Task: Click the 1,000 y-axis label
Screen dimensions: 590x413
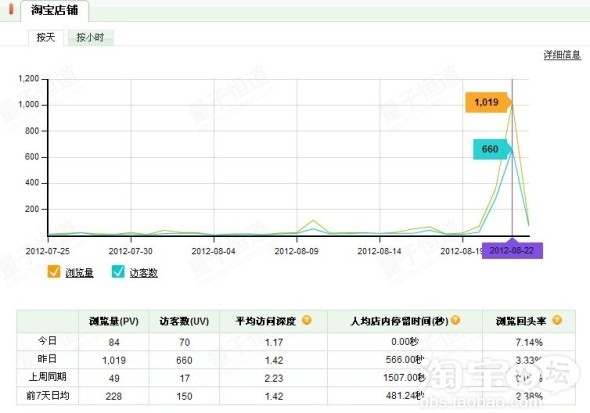Action: [29, 105]
